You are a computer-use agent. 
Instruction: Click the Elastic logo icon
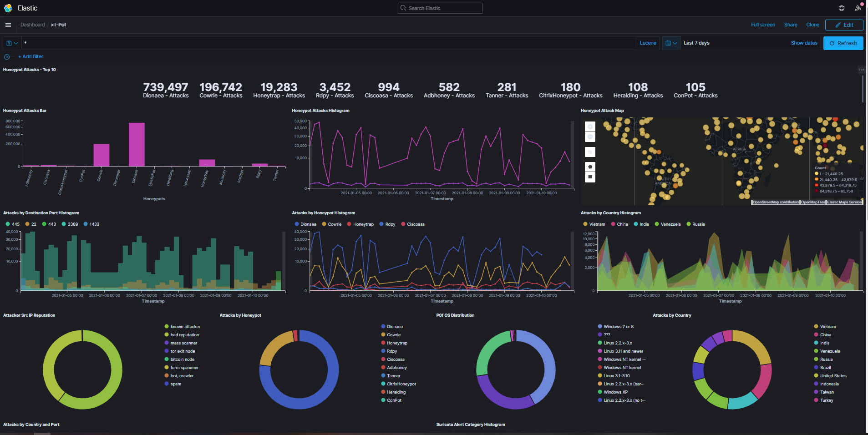tap(8, 8)
